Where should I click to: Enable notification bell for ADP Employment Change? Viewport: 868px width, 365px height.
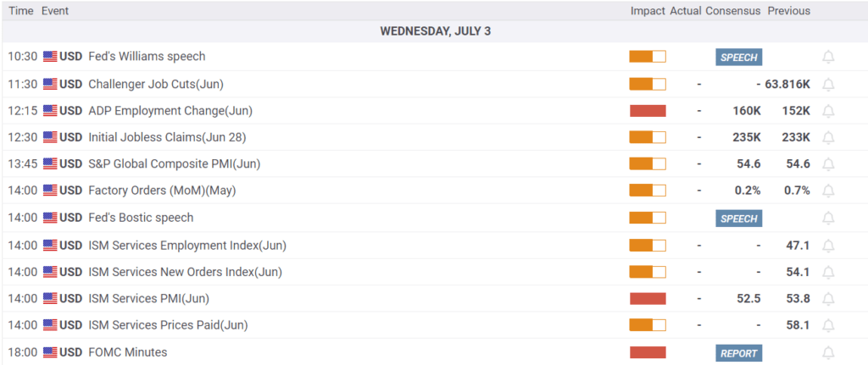tap(828, 111)
